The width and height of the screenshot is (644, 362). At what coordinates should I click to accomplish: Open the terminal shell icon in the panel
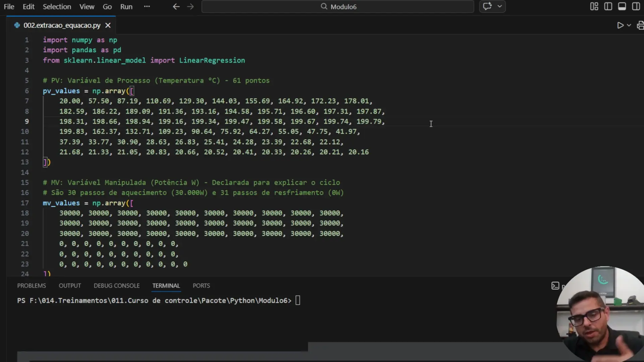click(555, 286)
